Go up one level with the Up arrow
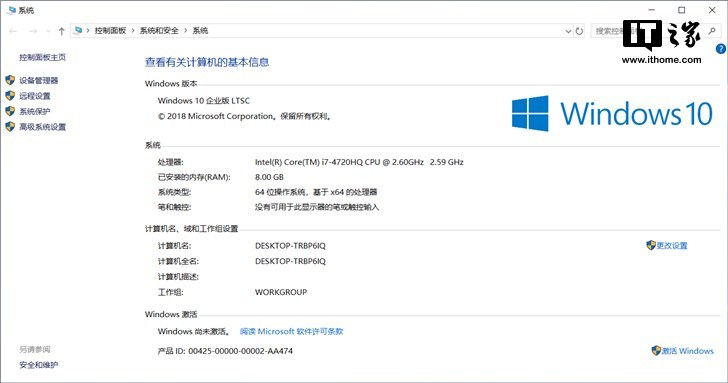Viewport: 728px width, 383px height. 62,31
